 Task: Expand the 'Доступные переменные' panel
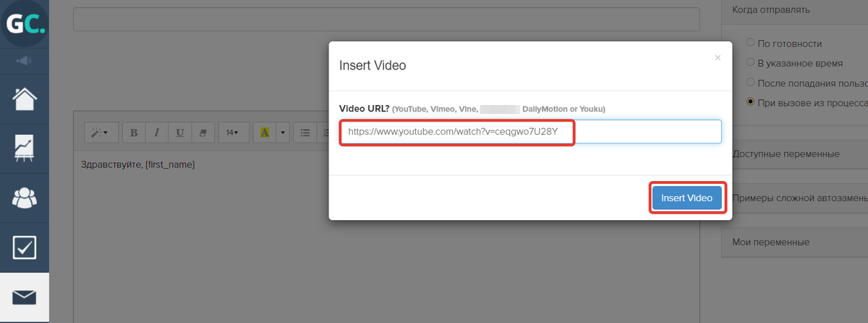[786, 154]
